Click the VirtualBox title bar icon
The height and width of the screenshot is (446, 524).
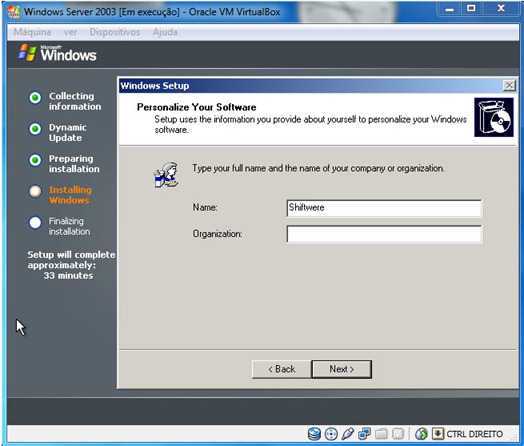(x=14, y=12)
